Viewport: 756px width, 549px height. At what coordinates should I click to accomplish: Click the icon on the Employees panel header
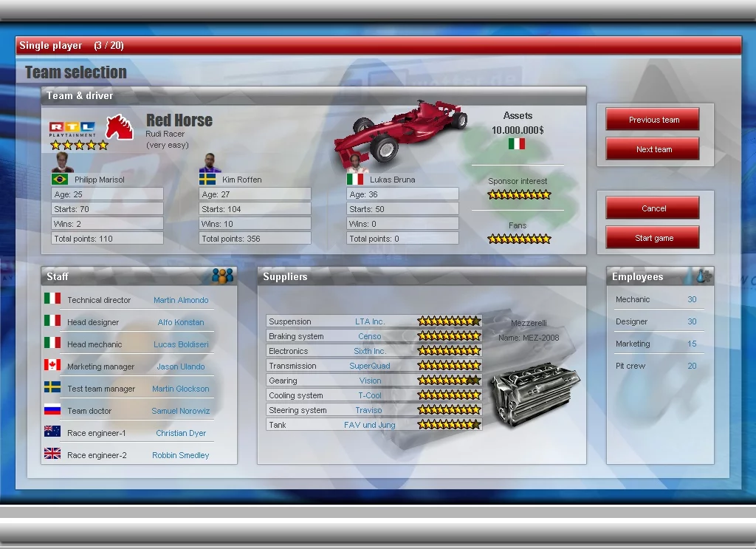point(707,276)
